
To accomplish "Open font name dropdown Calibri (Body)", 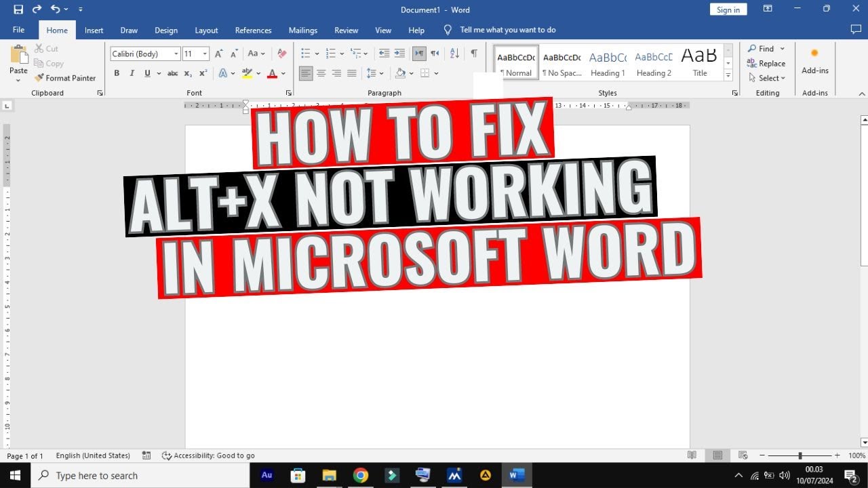I will click(x=176, y=54).
